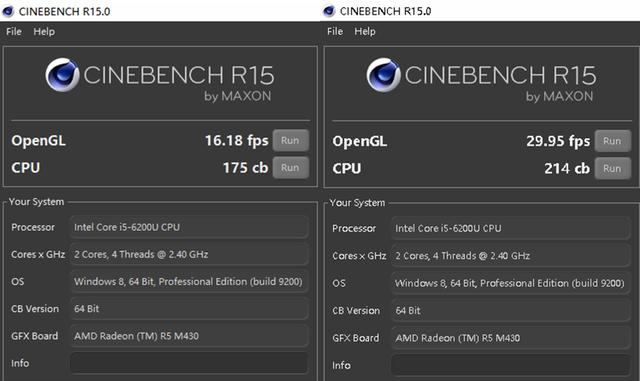Select the Processor field in the left window
640x381 pixels.
[x=189, y=227]
